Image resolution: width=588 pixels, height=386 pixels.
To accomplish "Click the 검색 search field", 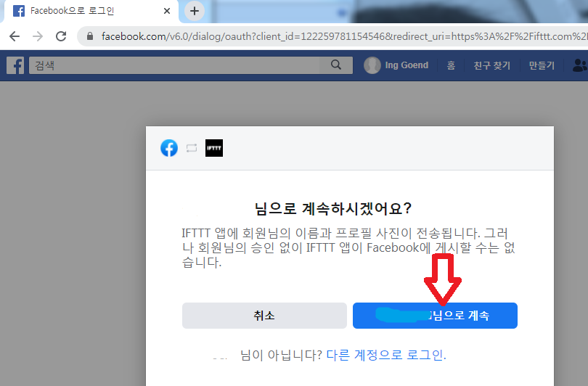I will point(174,65).
